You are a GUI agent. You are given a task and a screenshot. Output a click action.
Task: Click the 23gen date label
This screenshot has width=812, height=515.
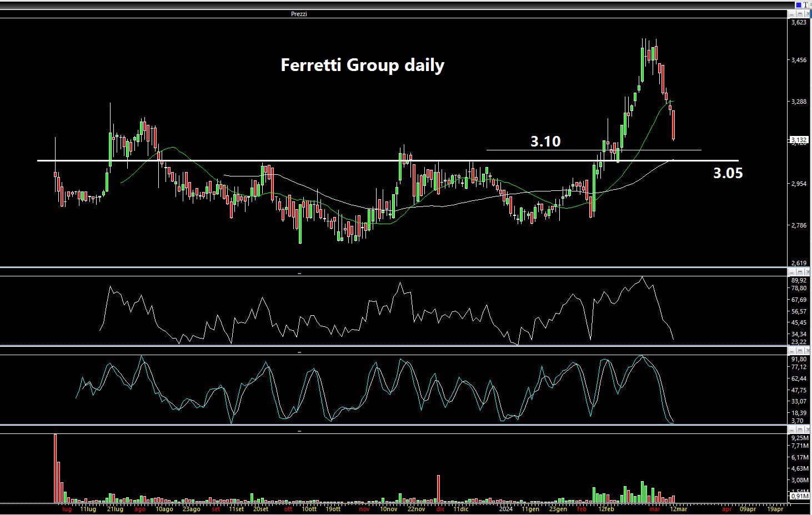[x=558, y=509]
